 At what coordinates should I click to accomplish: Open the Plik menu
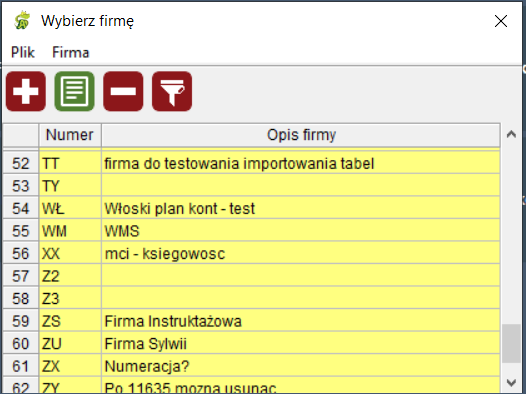point(23,52)
